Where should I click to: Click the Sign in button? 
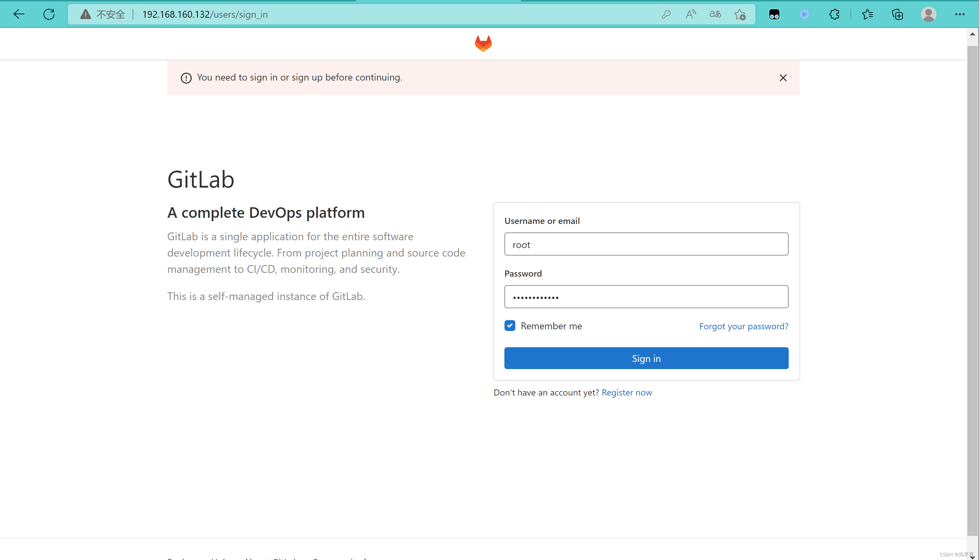click(x=646, y=358)
